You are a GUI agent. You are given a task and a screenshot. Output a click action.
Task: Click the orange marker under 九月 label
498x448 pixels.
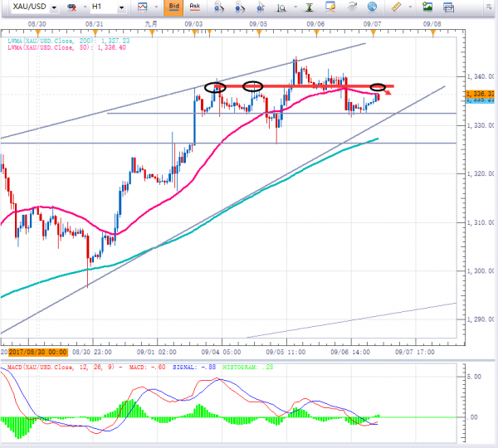(152, 32)
